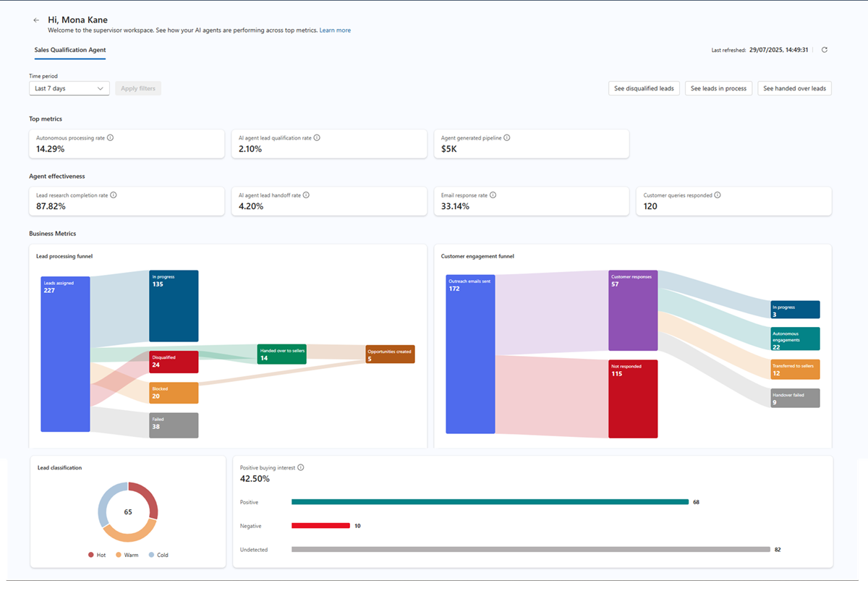The width and height of the screenshot is (868, 591).
Task: Click info icon for Customer queries responded
Action: tap(717, 195)
